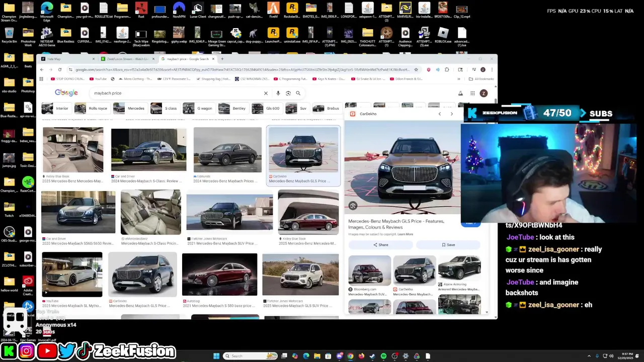Screen dimensions: 644x362
Task: Launch Microsoft Edge from desktop
Action: tap(47, 11)
